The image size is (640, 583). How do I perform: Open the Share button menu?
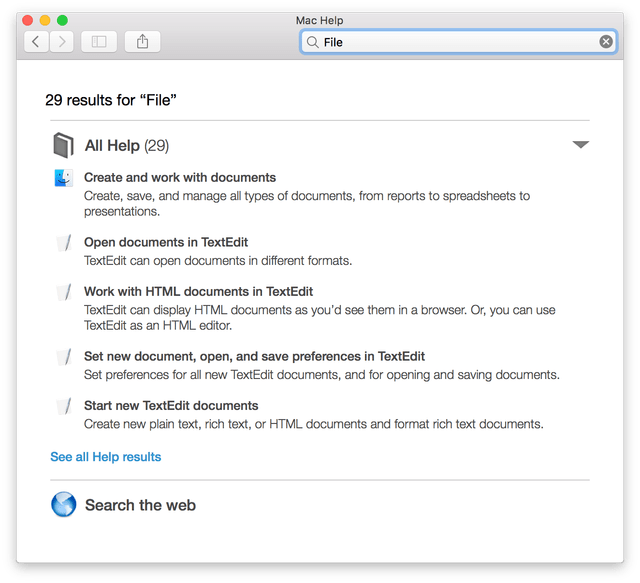(x=142, y=42)
